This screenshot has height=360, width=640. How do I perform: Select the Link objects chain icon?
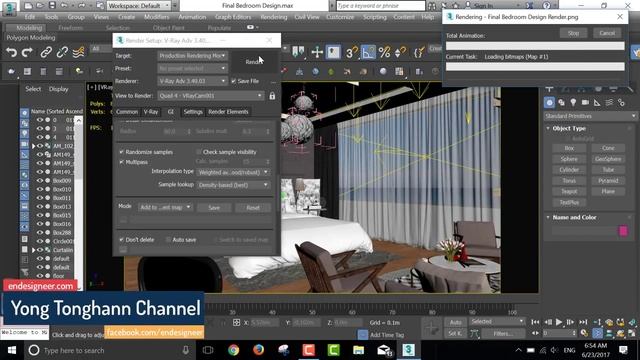46,52
